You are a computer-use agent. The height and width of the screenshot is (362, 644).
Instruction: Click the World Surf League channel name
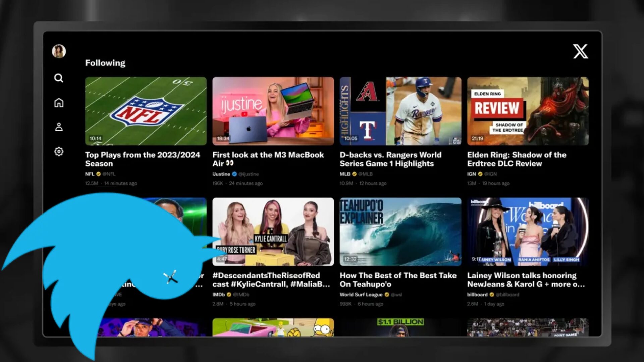click(x=361, y=295)
